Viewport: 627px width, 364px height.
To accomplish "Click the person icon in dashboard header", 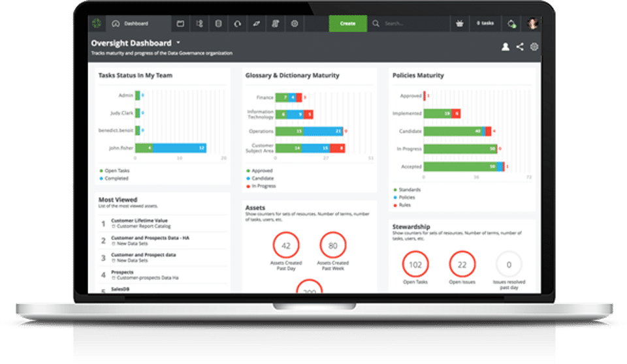I will tap(506, 47).
